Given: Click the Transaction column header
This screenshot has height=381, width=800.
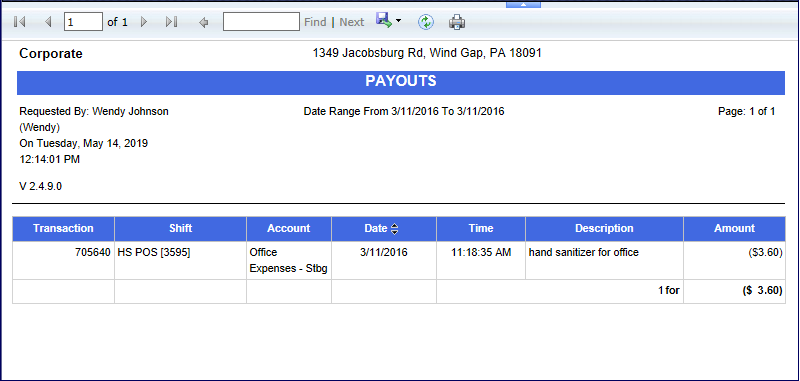Looking at the screenshot, I should tap(63, 228).
